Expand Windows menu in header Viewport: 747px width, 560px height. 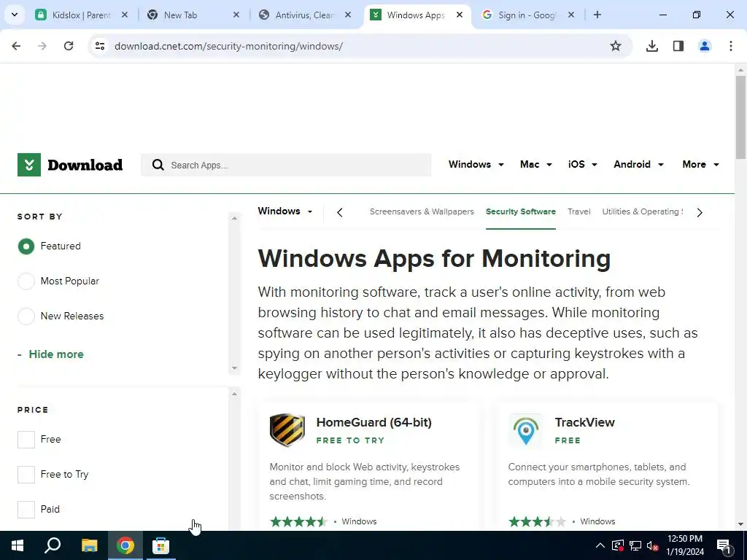476,164
